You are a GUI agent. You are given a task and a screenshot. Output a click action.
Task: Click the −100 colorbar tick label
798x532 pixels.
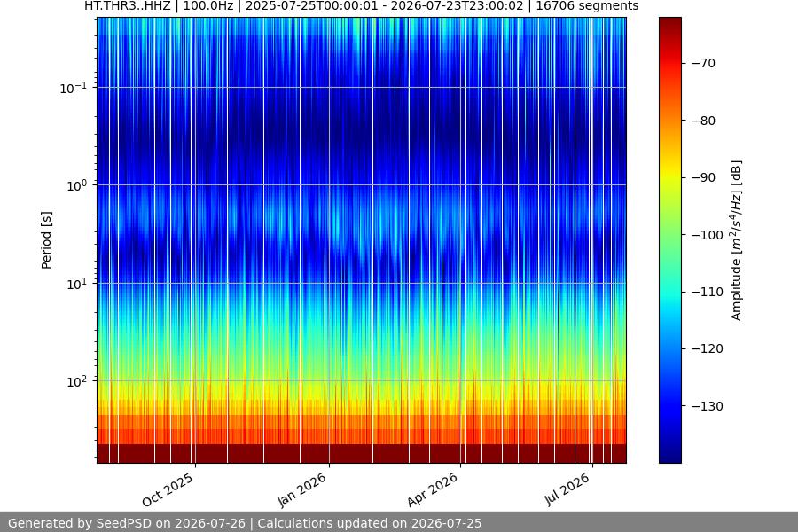(x=708, y=235)
